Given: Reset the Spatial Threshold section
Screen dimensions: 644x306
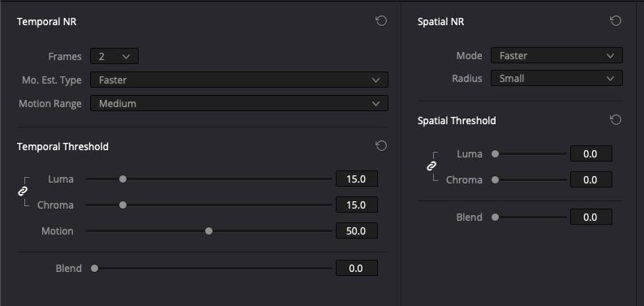Looking at the screenshot, I should click(616, 120).
